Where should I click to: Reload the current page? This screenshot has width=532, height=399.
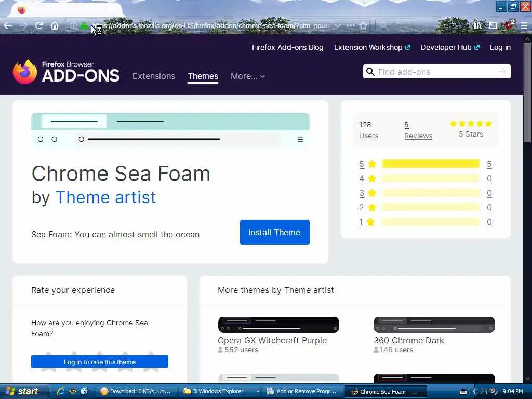coord(39,25)
